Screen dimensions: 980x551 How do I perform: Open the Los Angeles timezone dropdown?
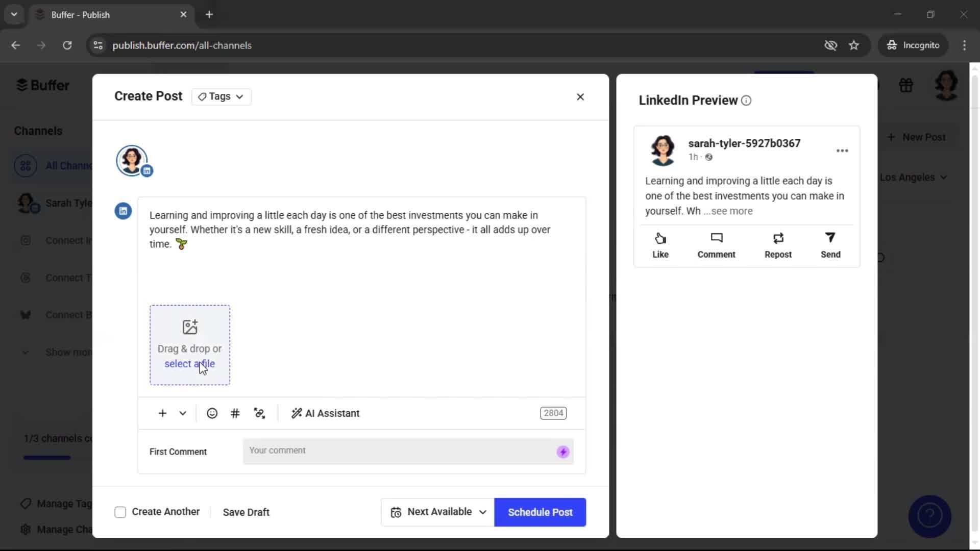tap(914, 177)
